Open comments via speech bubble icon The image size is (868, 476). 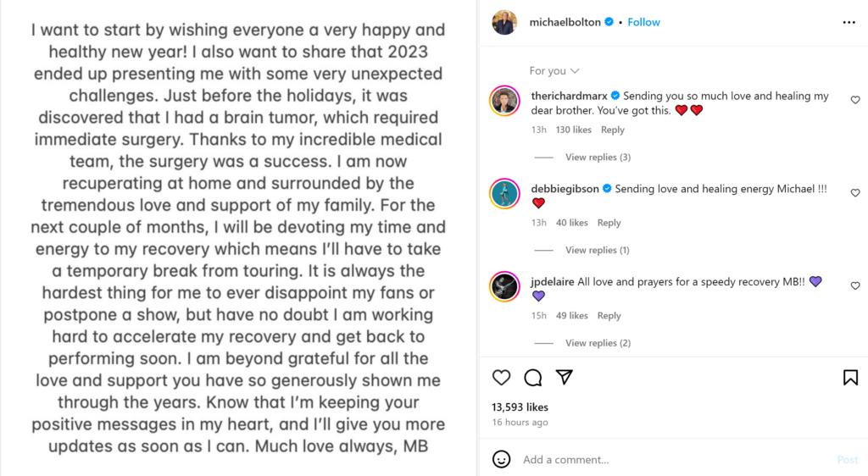(532, 378)
